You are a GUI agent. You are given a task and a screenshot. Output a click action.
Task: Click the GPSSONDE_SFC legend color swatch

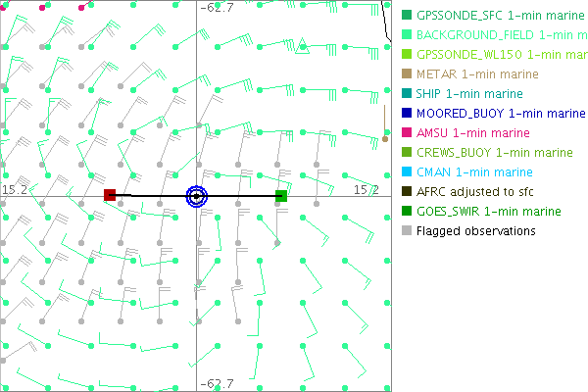pos(407,16)
